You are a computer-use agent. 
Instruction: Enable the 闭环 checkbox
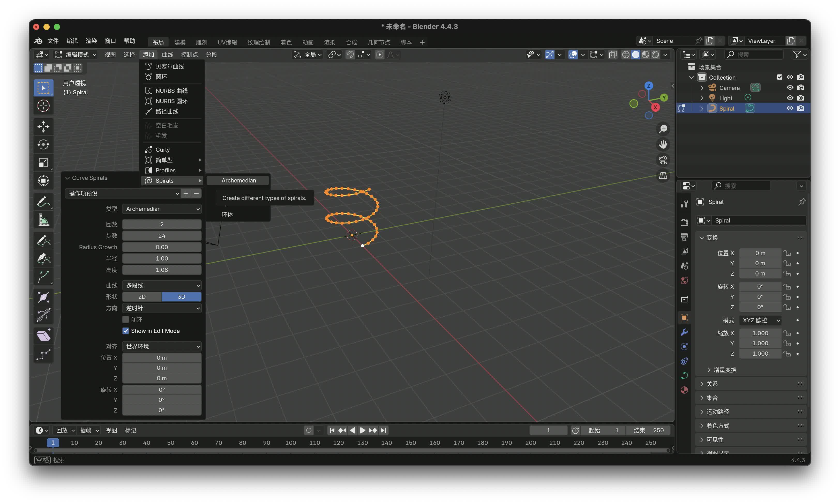(x=126, y=319)
